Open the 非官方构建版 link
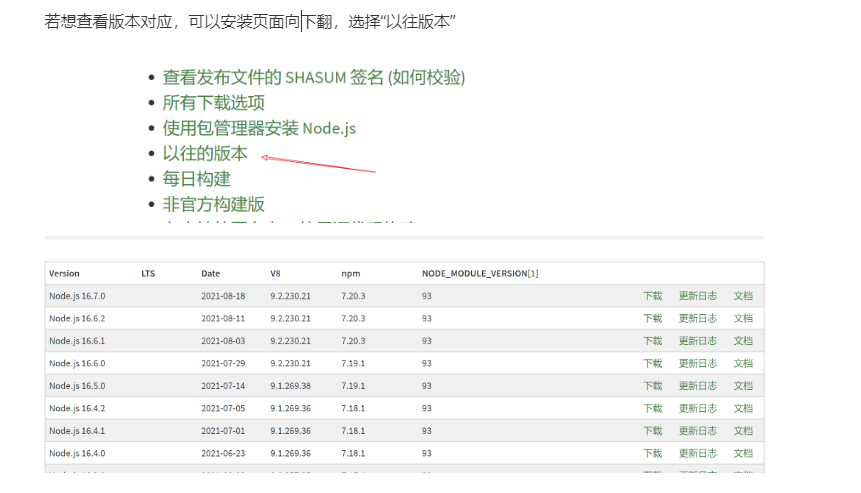The height and width of the screenshot is (493, 861). coord(214,204)
